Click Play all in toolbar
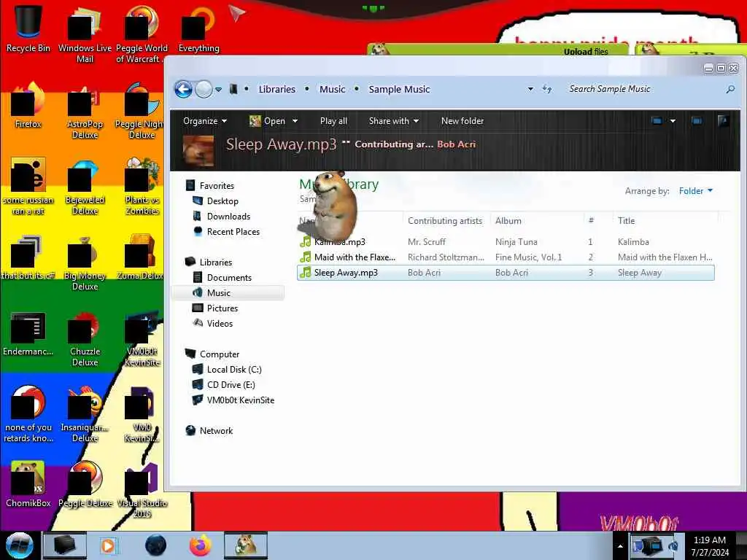The image size is (747, 560). (x=333, y=121)
